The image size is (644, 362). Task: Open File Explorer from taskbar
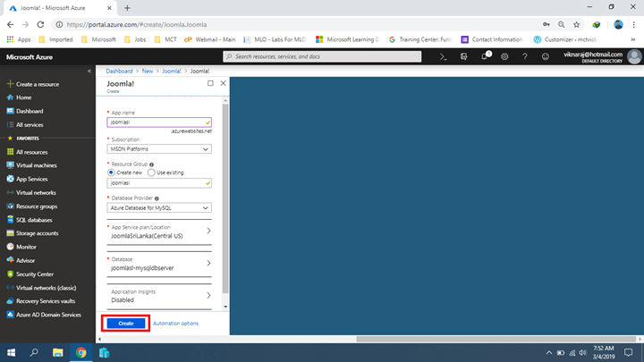tap(57, 352)
